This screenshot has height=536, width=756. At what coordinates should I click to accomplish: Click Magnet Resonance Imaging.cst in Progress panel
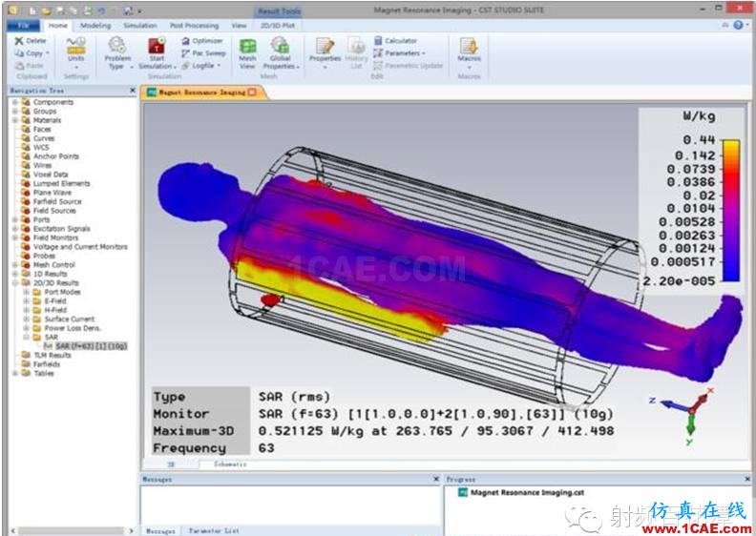[522, 493]
